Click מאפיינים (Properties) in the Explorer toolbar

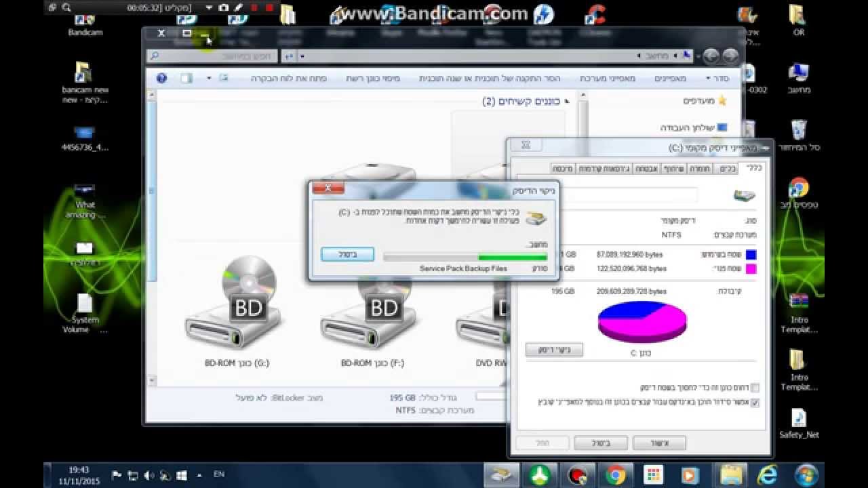(x=671, y=79)
